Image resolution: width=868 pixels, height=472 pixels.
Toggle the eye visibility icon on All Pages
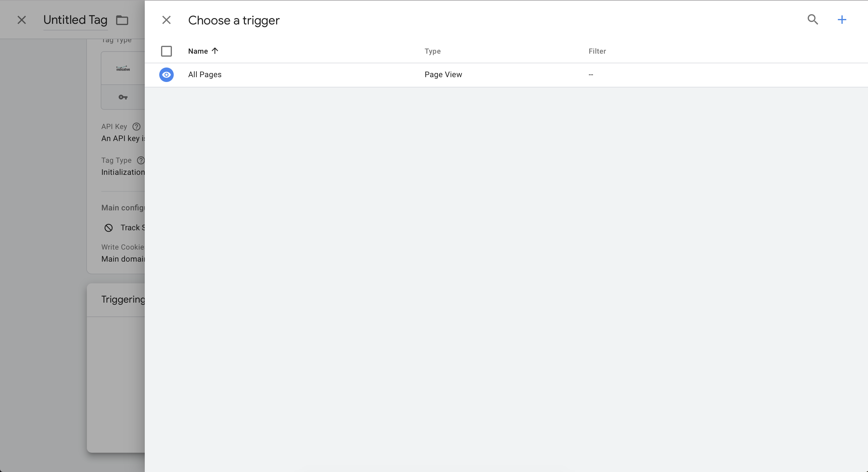tap(166, 74)
